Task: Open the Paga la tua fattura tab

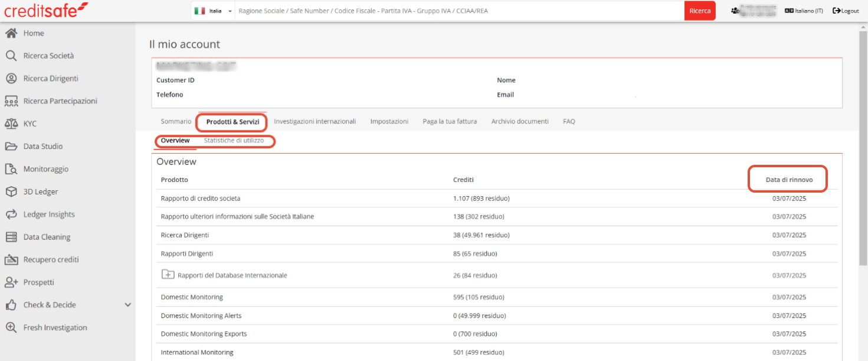Action: click(450, 121)
